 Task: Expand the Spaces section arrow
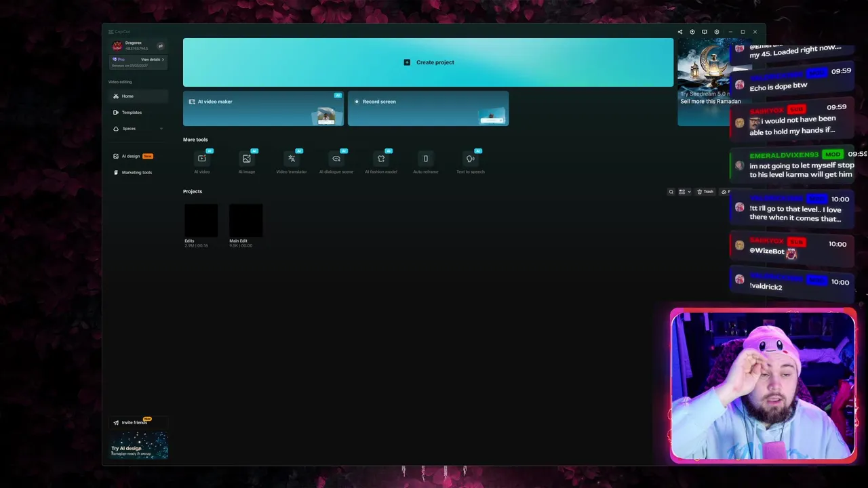click(161, 129)
